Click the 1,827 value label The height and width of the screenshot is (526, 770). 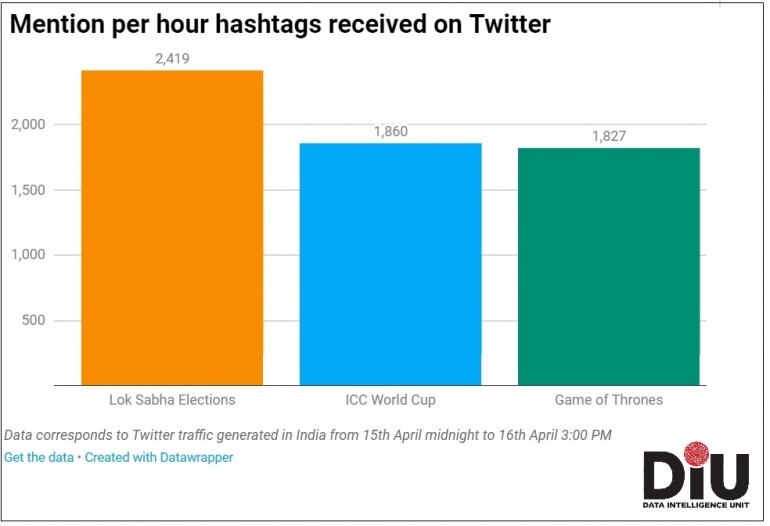click(x=609, y=136)
